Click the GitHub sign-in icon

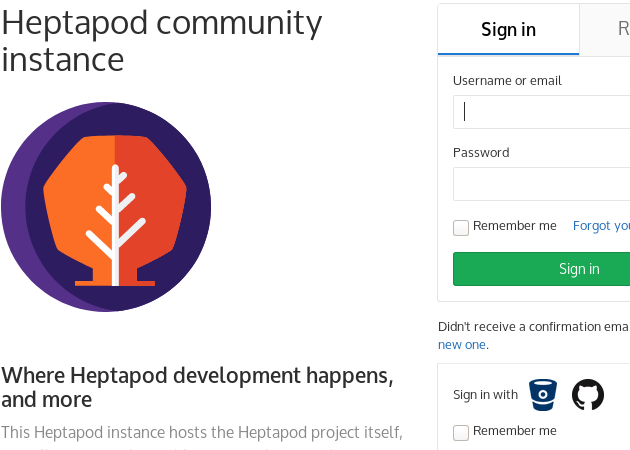coord(588,395)
